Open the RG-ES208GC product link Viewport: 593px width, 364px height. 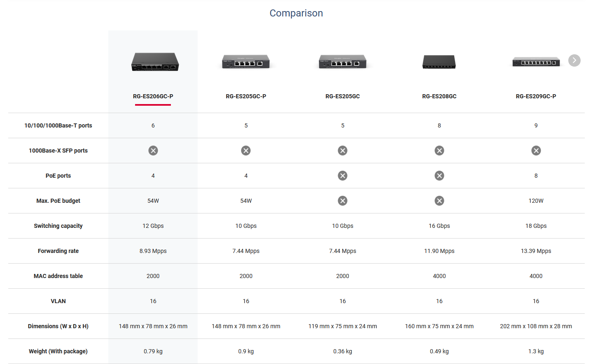coord(439,96)
